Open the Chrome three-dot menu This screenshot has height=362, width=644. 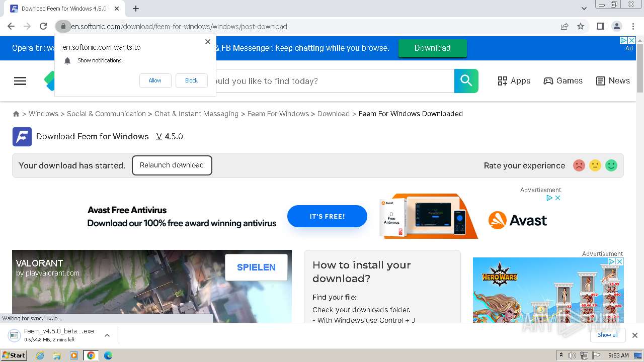tap(633, 26)
